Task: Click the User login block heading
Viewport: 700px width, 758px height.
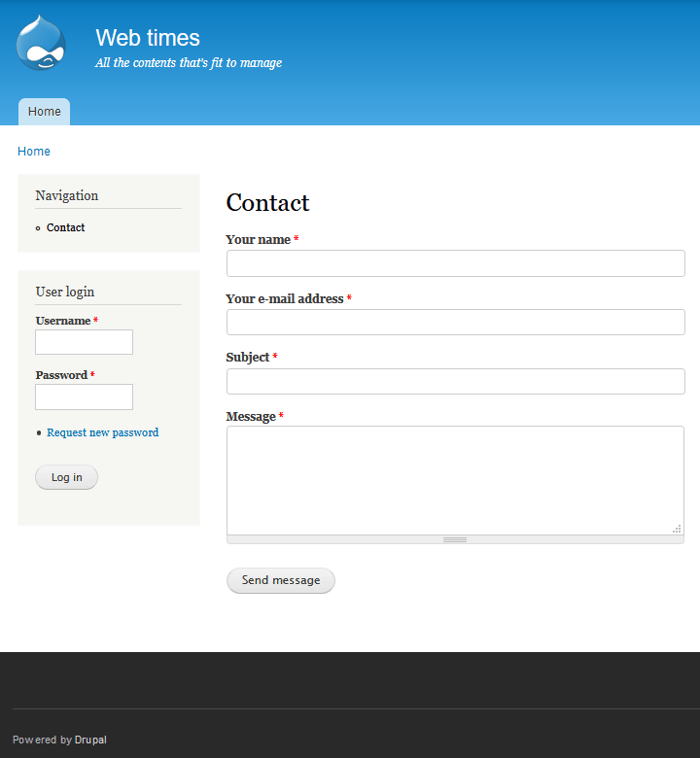Action: (x=65, y=292)
